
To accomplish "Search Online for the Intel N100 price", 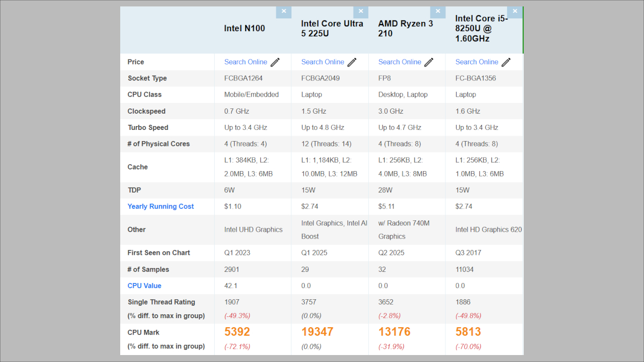I will pos(246,62).
